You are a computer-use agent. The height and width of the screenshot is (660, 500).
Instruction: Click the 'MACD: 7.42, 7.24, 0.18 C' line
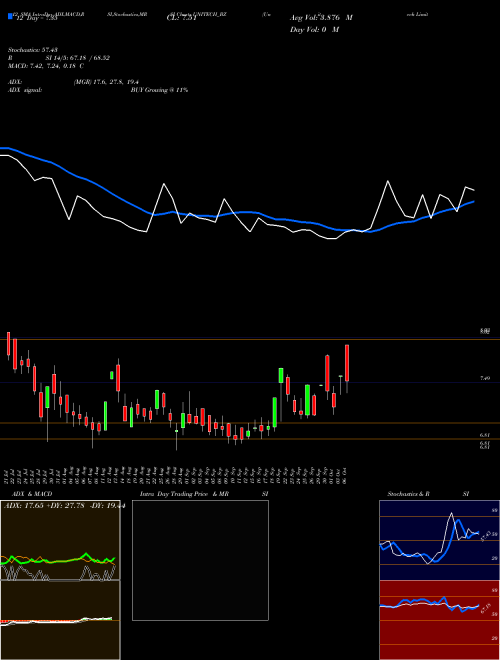[45, 66]
